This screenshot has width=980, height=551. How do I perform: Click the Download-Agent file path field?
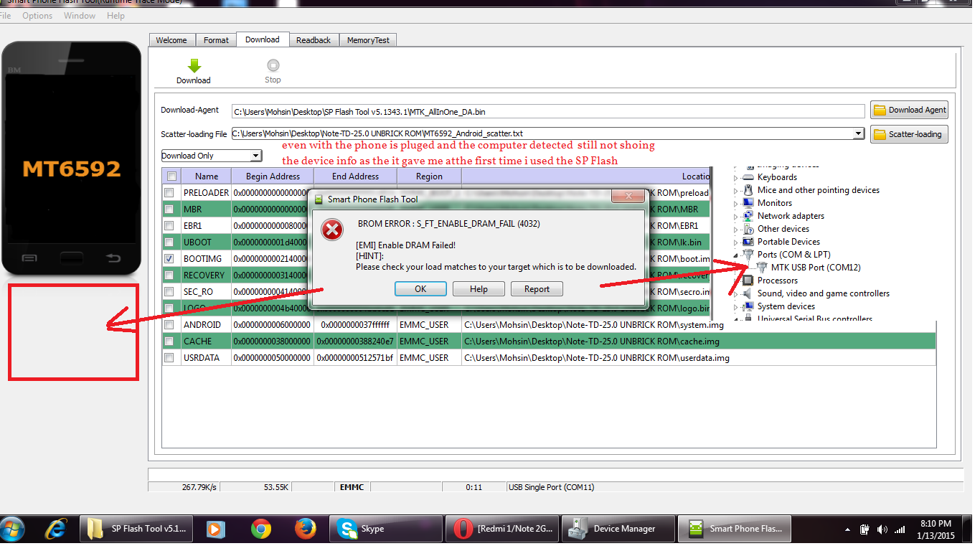548,111
